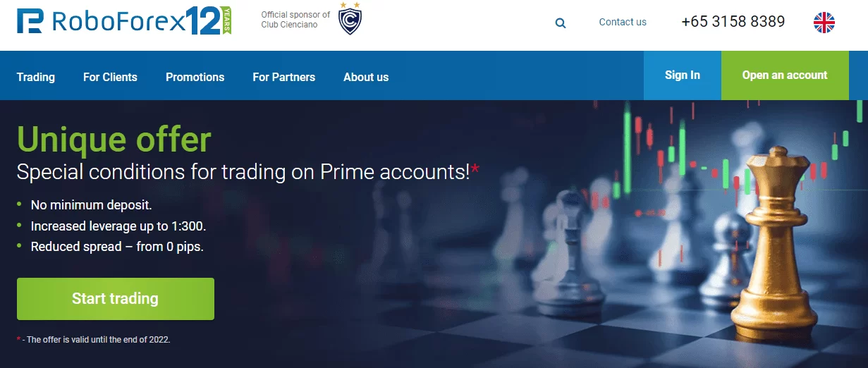
Task: Click the 12 years anniversary badge
Action: click(209, 21)
